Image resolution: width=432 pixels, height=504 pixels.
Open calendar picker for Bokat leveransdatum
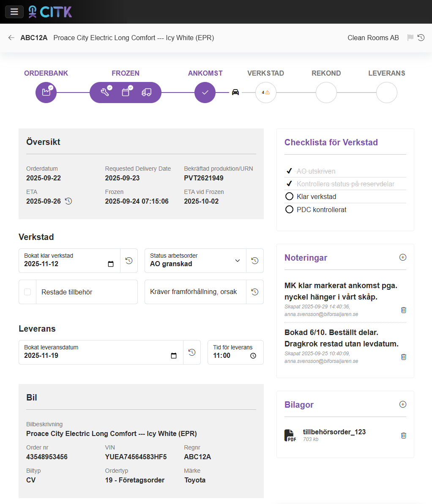pos(174,355)
